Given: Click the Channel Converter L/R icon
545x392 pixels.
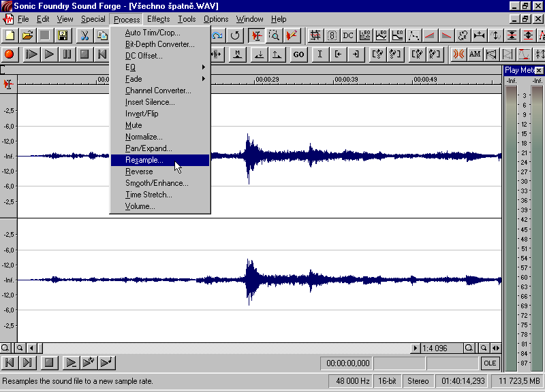Looking at the screenshot, I should [x=463, y=35].
